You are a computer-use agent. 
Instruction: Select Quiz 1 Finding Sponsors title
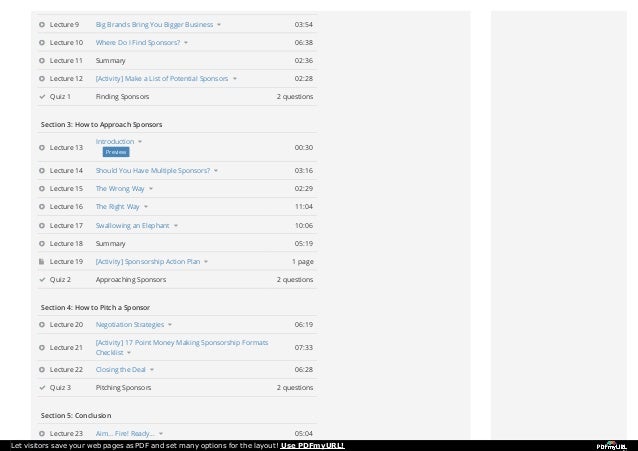[x=122, y=96]
